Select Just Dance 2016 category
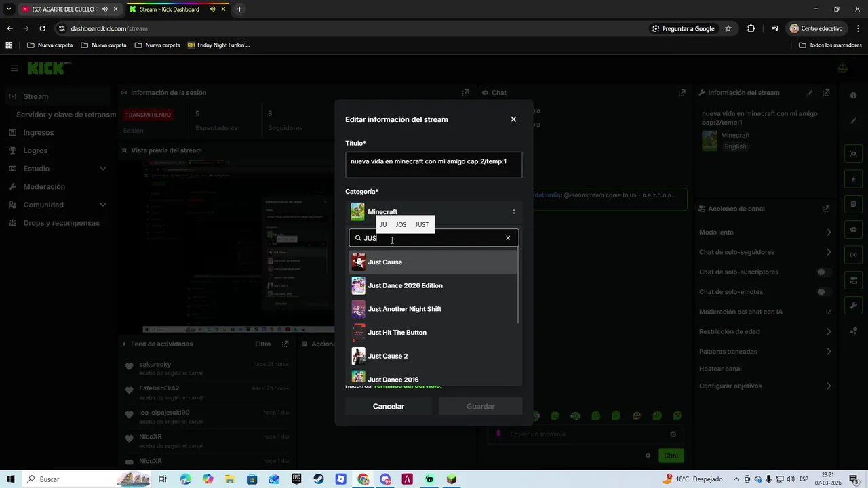 tap(433, 378)
